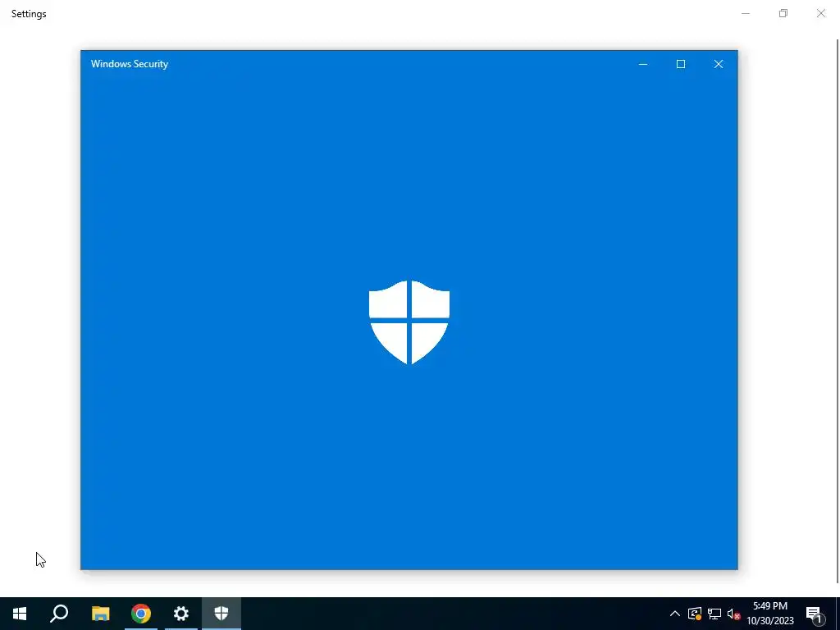
Task: Show hidden system tray icons
Action: point(675,614)
